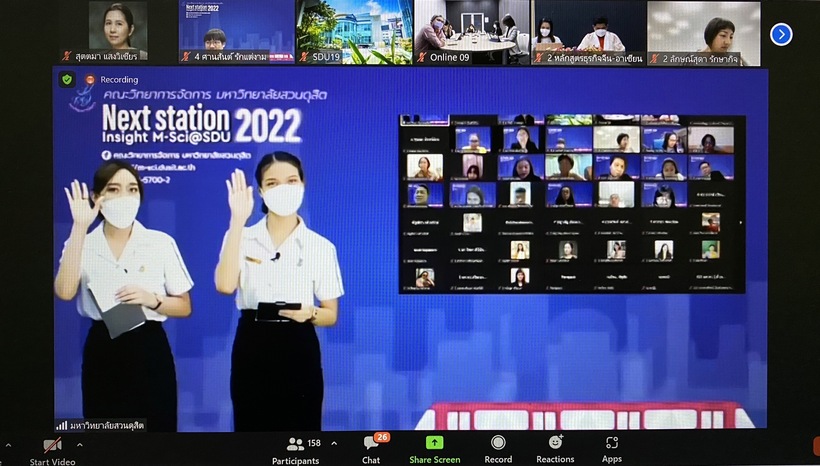Open the Reactions menu
This screenshot has height=466, width=820.
555,450
